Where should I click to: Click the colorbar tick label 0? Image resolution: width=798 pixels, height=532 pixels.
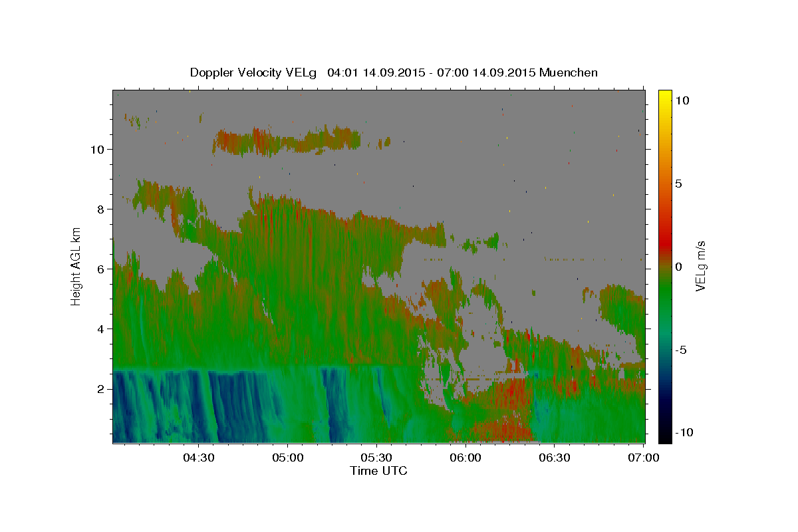(678, 267)
